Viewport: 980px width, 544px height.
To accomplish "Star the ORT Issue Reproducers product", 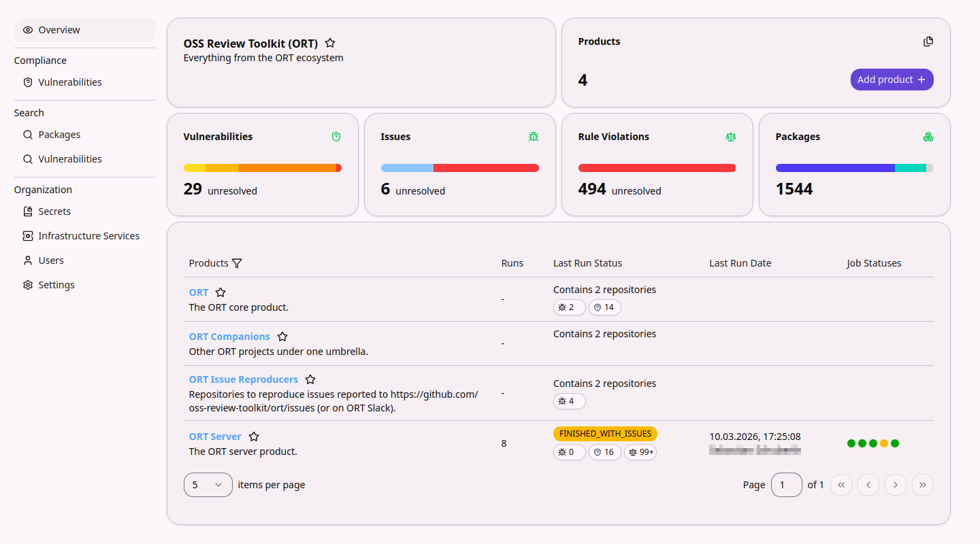I will coord(310,379).
